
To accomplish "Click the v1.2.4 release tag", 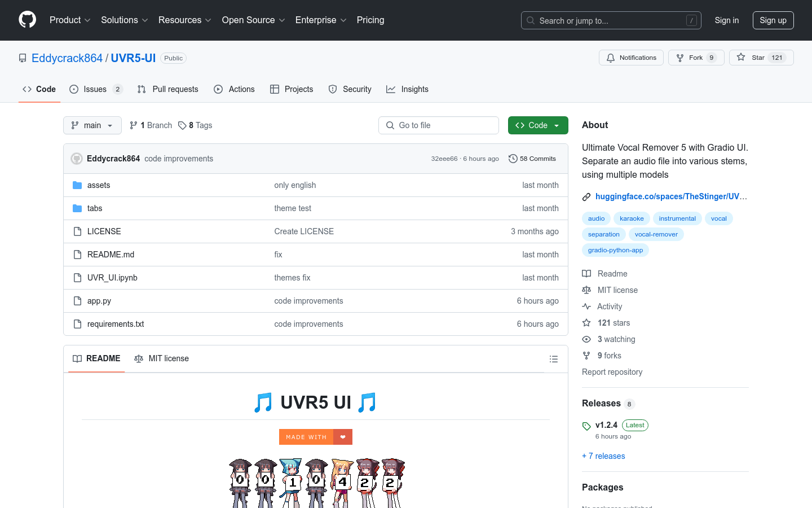I will [x=606, y=425].
